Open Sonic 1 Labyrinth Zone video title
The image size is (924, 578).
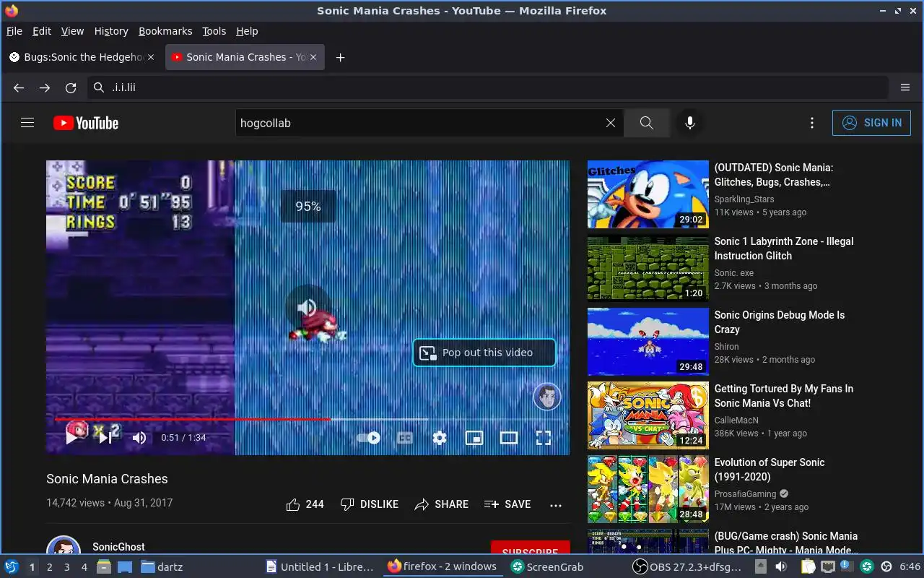[x=784, y=249]
